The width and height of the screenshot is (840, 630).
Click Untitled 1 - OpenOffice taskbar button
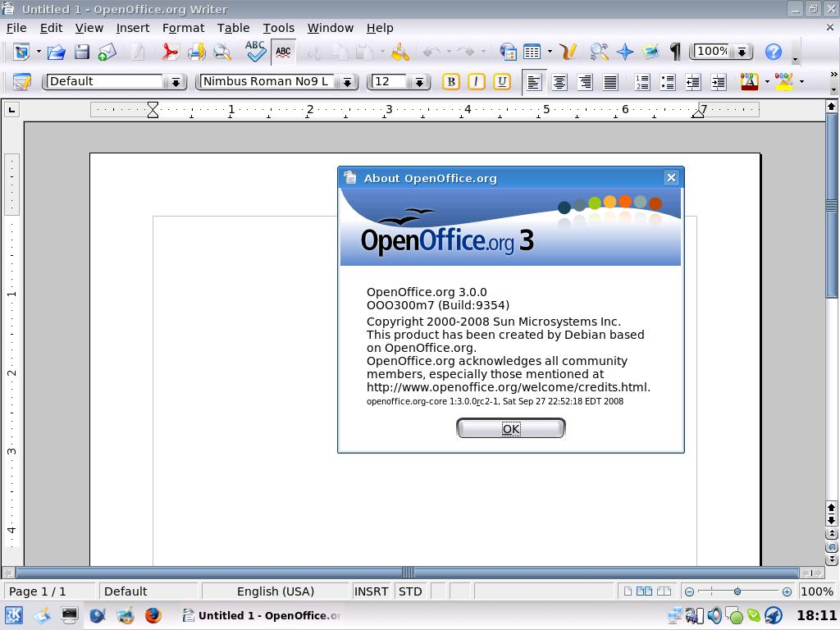(262, 615)
